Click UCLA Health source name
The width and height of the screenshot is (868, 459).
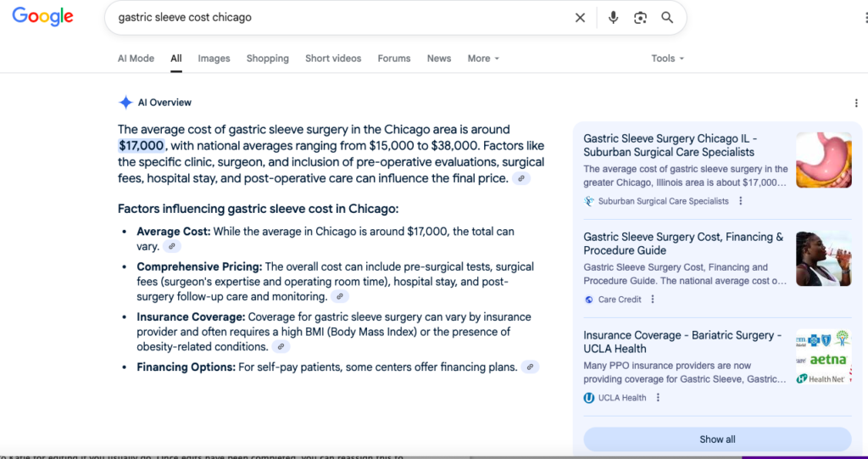coord(622,397)
